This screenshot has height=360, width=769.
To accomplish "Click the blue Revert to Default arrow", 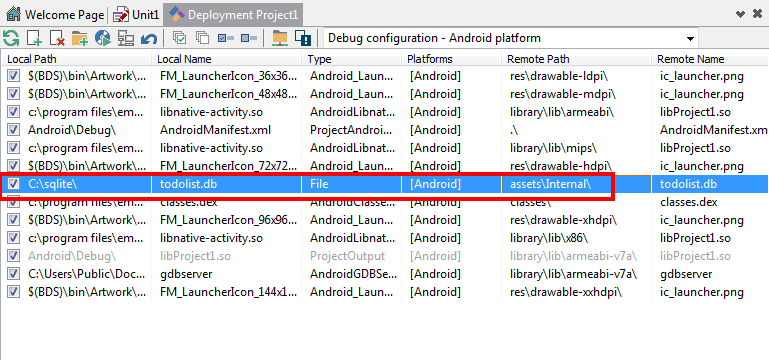I will pyautogui.click(x=149, y=38).
